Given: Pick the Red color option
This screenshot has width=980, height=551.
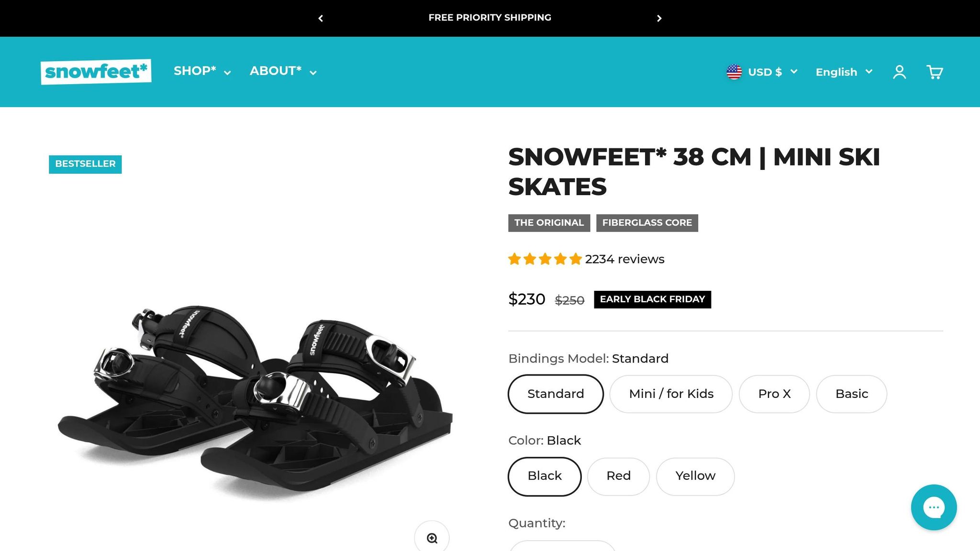Looking at the screenshot, I should click(x=618, y=476).
